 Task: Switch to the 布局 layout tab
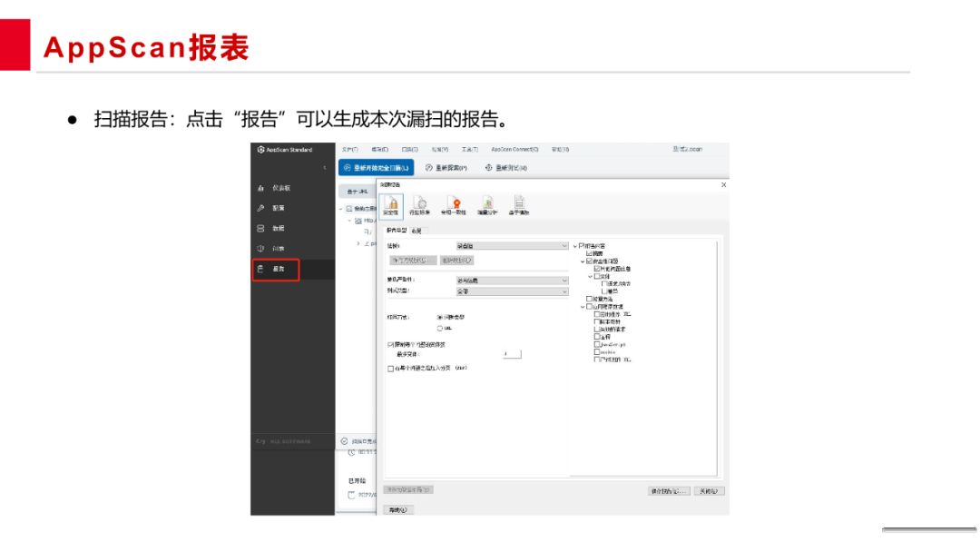416,232
